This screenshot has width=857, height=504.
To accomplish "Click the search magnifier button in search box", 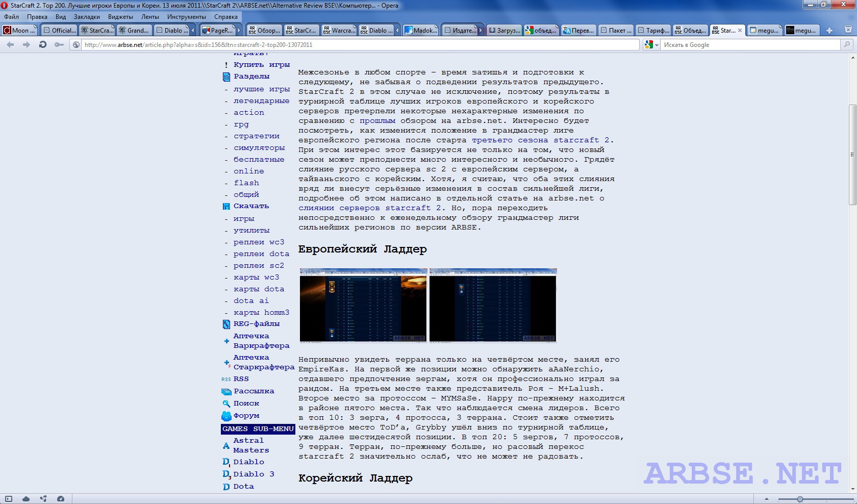I will click(847, 45).
